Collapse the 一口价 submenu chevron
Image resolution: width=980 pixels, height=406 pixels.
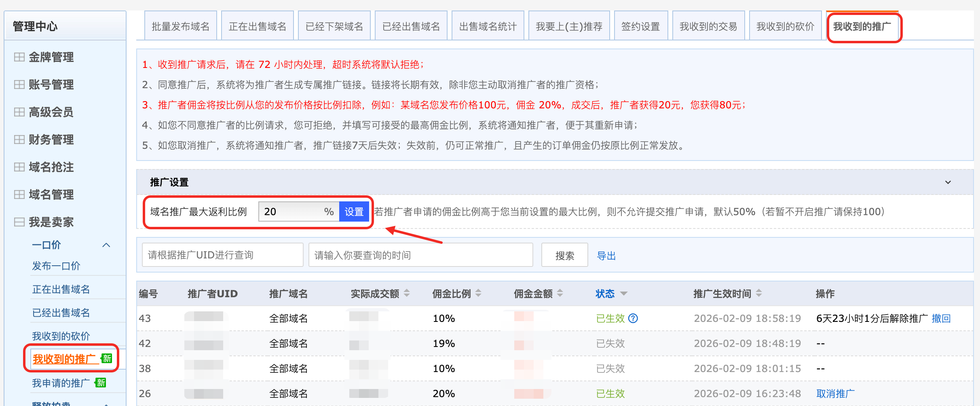pyautogui.click(x=106, y=245)
